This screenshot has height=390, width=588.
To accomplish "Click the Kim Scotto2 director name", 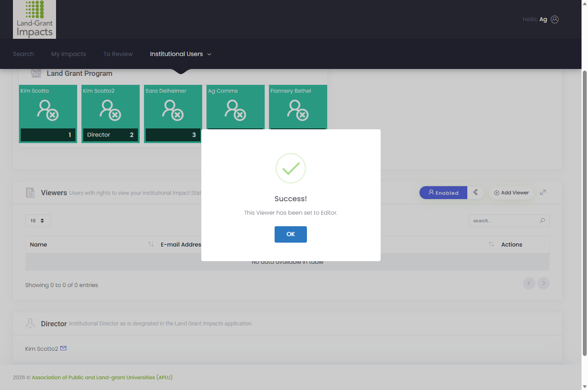I will coord(41,349).
